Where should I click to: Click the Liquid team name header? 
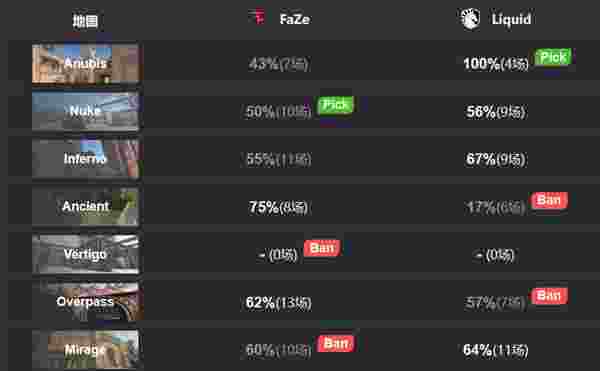511,19
